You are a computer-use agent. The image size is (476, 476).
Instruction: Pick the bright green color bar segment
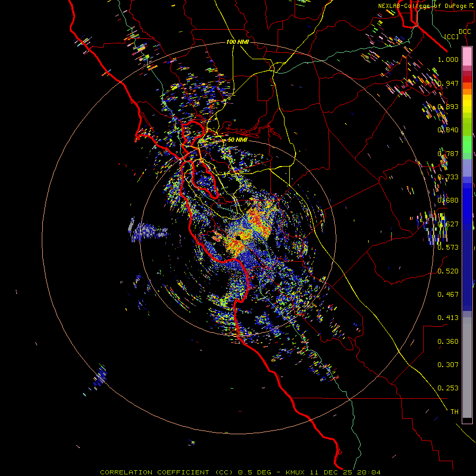click(467, 144)
